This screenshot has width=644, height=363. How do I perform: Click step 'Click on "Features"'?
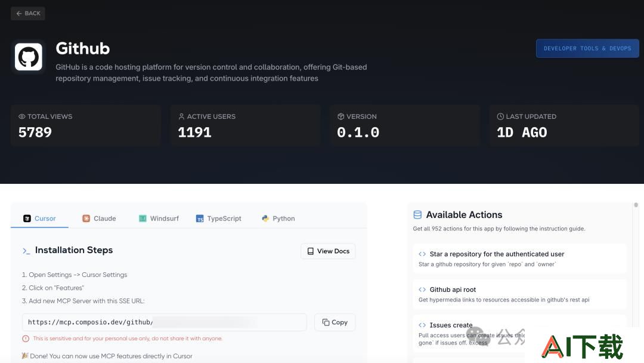pos(52,288)
